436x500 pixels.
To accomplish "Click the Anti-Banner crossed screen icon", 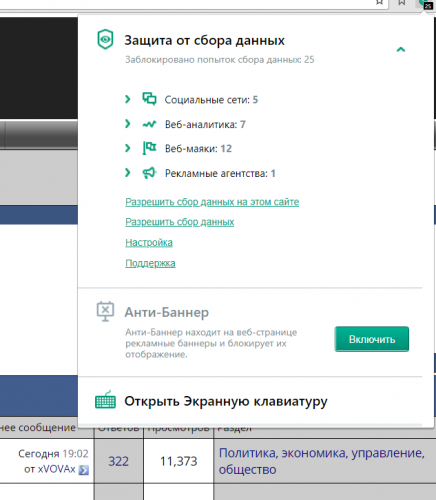I will pyautogui.click(x=105, y=311).
